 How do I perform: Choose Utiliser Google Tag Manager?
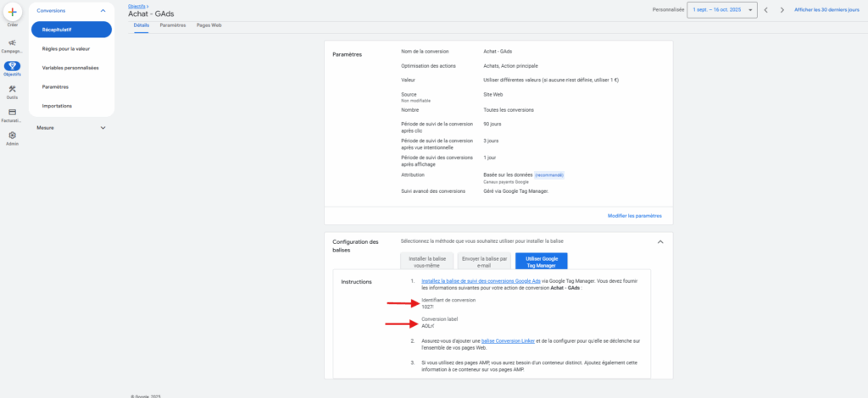pyautogui.click(x=542, y=262)
